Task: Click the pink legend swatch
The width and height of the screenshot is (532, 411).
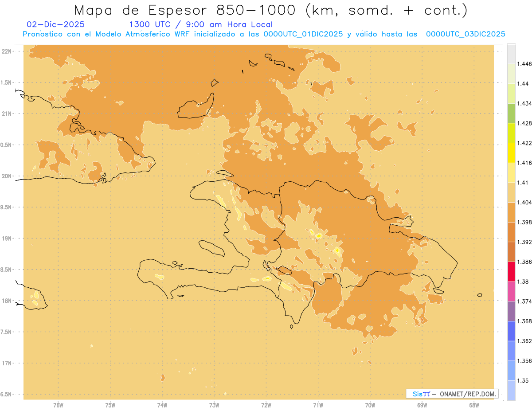Action: point(511,291)
